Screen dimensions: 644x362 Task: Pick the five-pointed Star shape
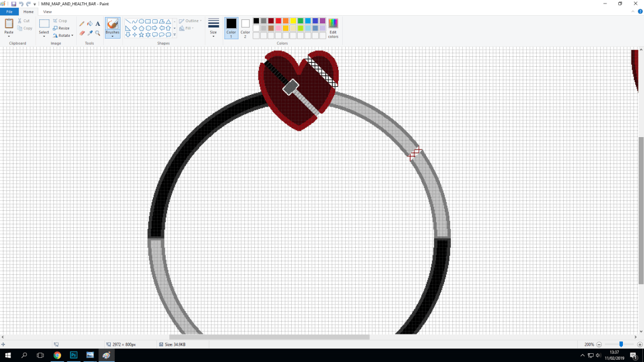[x=140, y=34]
